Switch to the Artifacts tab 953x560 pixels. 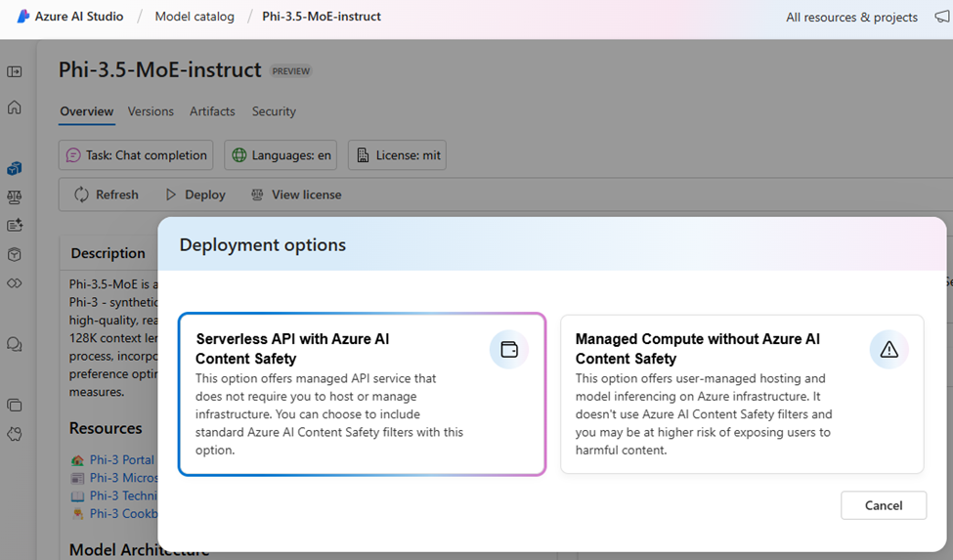pos(212,111)
